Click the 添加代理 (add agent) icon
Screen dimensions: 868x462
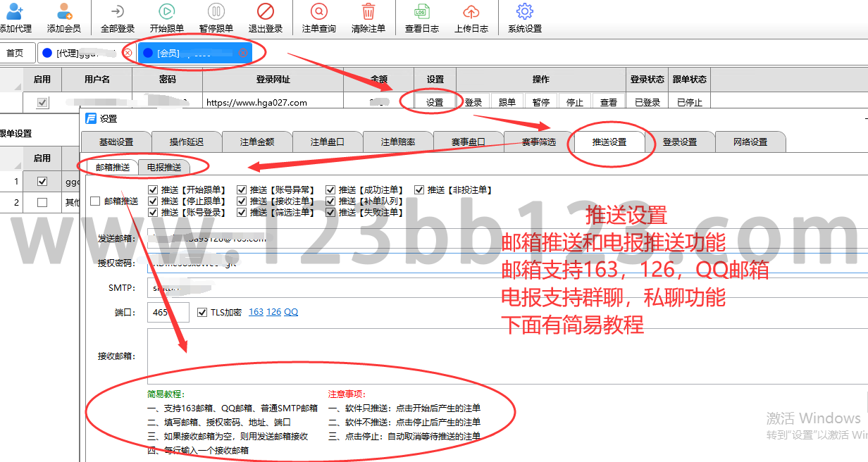(15, 12)
